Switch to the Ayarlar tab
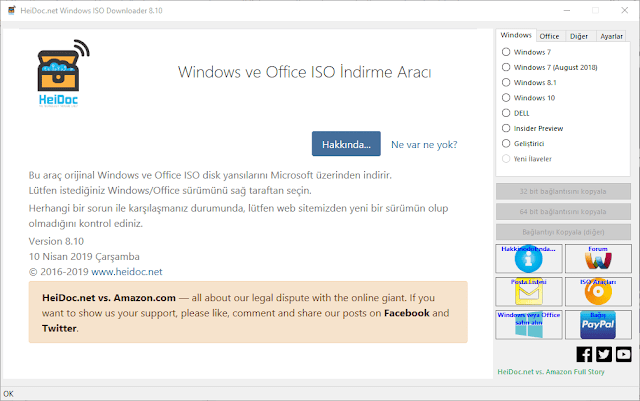 click(x=611, y=36)
